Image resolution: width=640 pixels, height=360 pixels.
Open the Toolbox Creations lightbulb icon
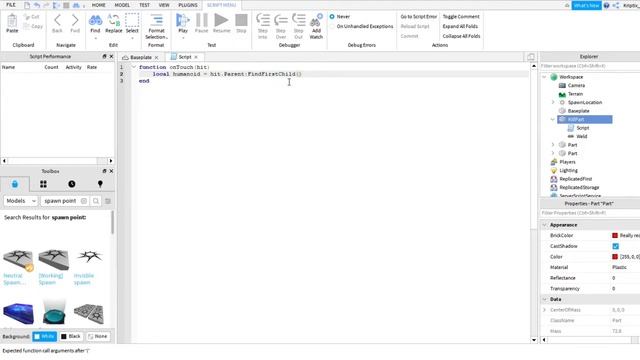coord(100,184)
